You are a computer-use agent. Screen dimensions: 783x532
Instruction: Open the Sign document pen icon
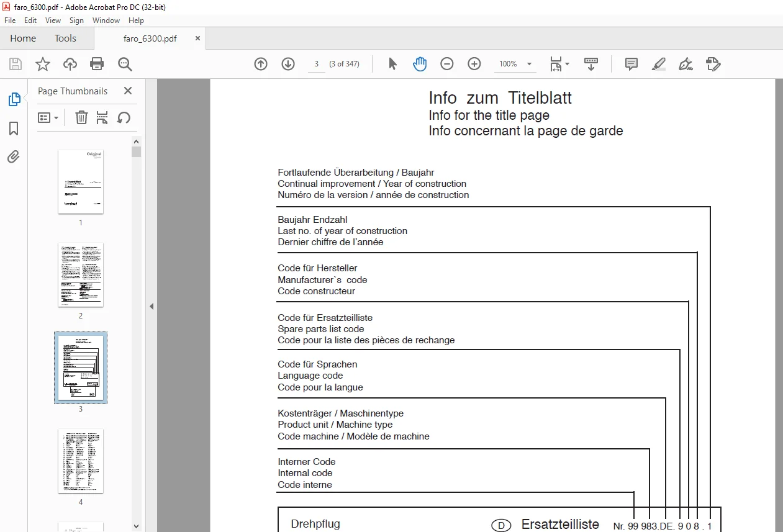(686, 64)
